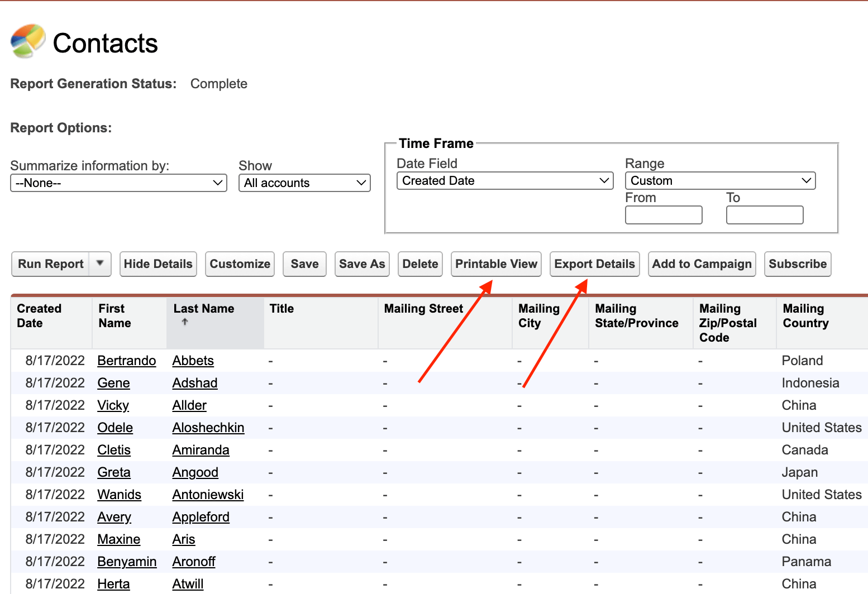Screen dimensions: 868x594
Task: Sort by Created Date column header
Action: (x=39, y=316)
